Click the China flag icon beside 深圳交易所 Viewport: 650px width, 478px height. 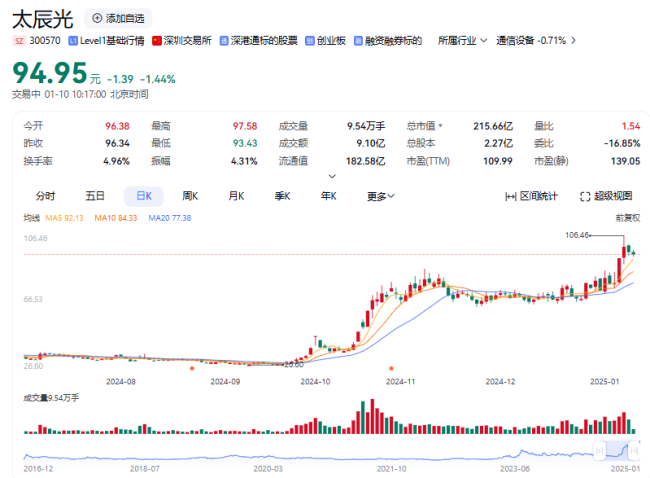(157, 41)
